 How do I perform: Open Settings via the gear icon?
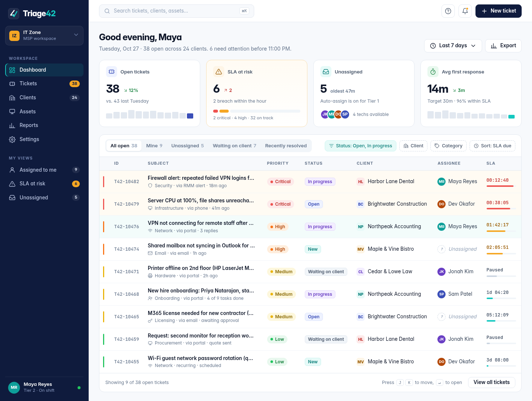12,139
